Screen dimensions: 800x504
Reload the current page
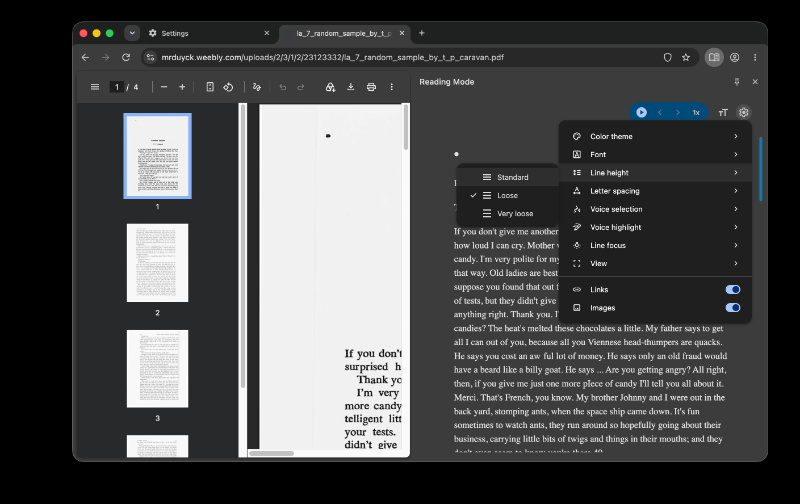pos(126,58)
